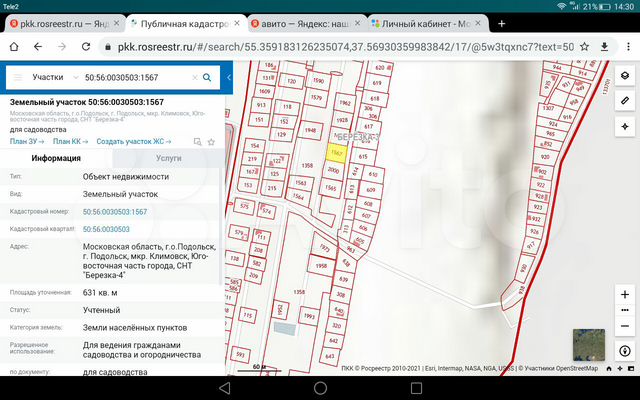Image resolution: width=640 pixels, height=400 pixels.
Task: Click the Создать участок ЖС link
Action: click(x=139, y=142)
